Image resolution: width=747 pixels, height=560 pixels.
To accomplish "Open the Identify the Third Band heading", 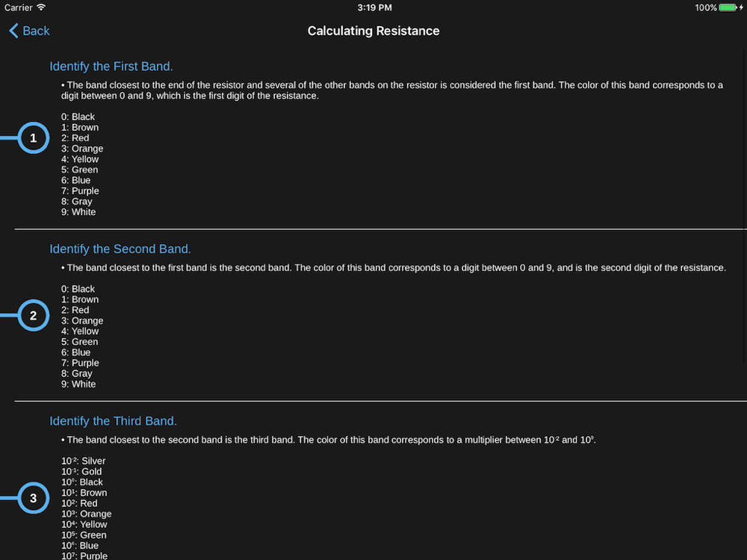I will pos(113,421).
